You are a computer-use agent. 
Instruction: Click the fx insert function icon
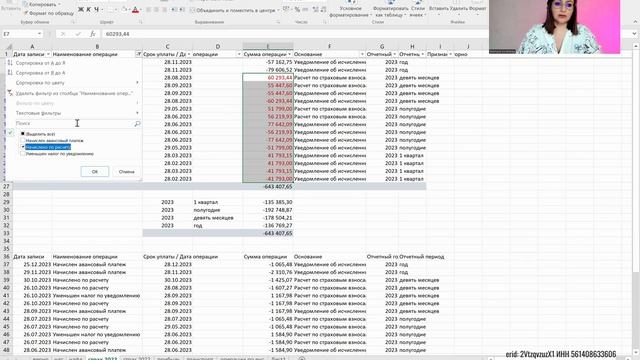(x=93, y=34)
